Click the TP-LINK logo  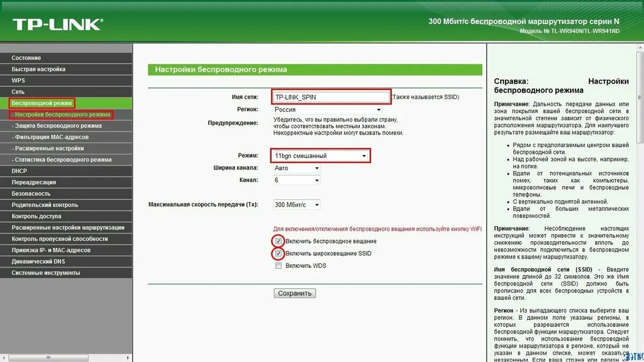[57, 24]
